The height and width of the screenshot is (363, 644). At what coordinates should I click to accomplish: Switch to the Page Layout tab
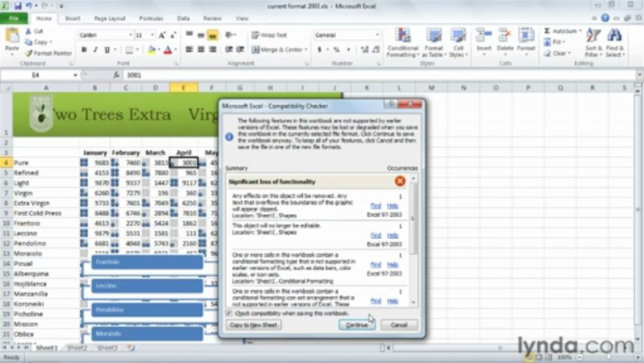point(110,18)
